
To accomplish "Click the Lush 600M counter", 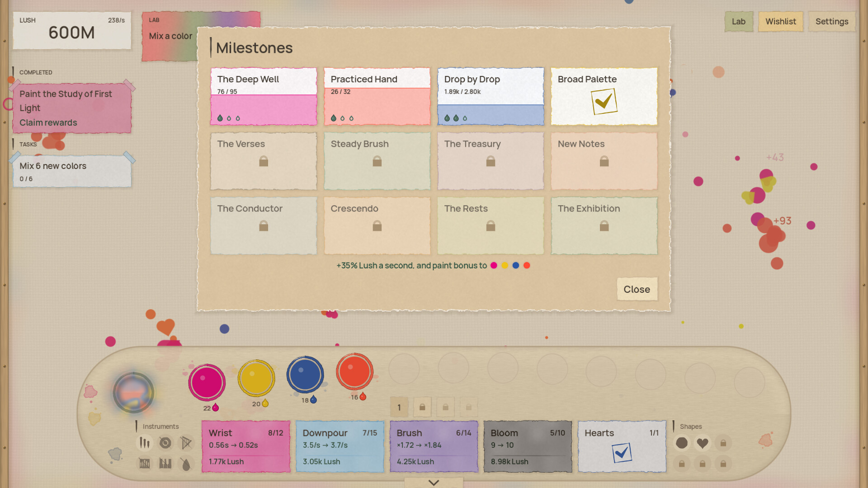I will coord(72,31).
